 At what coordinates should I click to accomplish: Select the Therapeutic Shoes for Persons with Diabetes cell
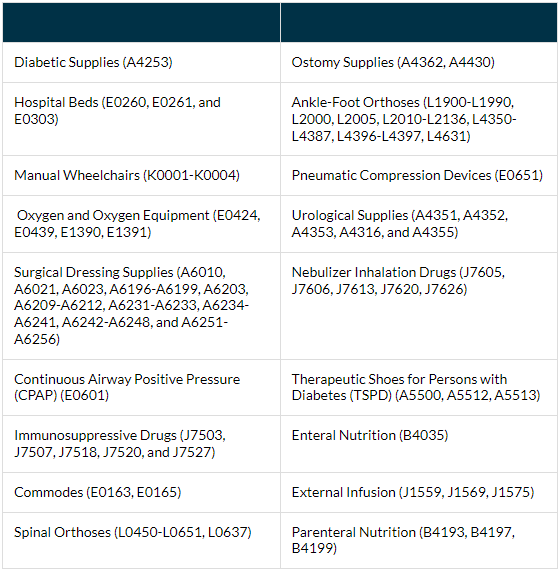tap(419, 387)
